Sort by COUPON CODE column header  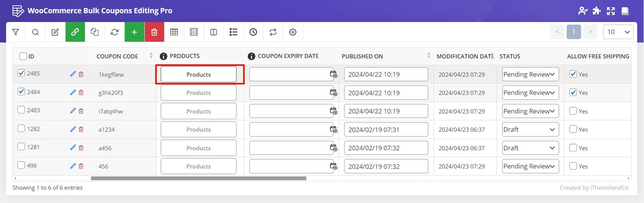pyautogui.click(x=124, y=56)
